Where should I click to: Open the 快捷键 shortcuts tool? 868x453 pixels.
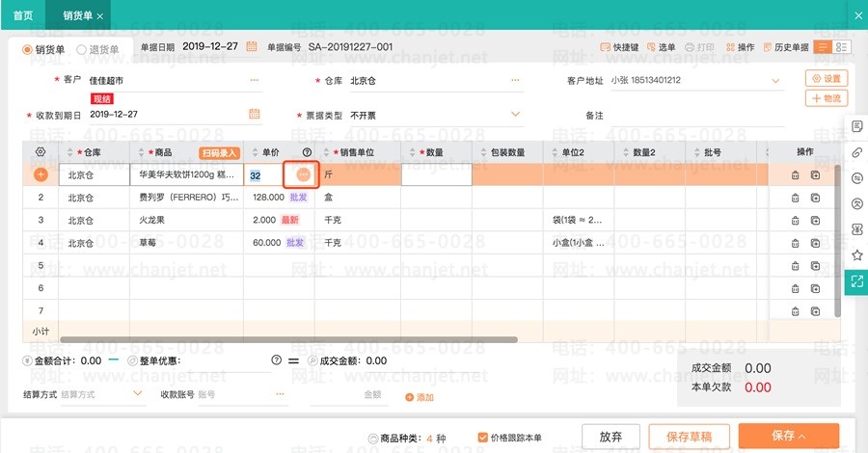618,47
